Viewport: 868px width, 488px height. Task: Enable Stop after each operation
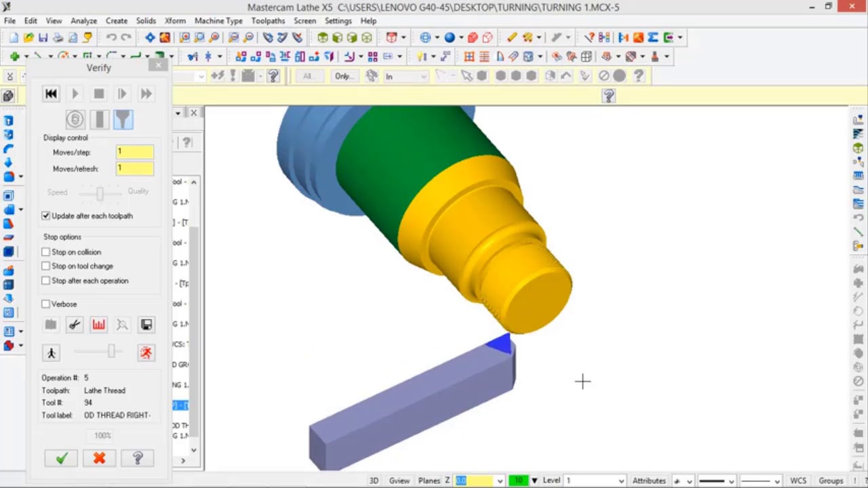tap(45, 281)
